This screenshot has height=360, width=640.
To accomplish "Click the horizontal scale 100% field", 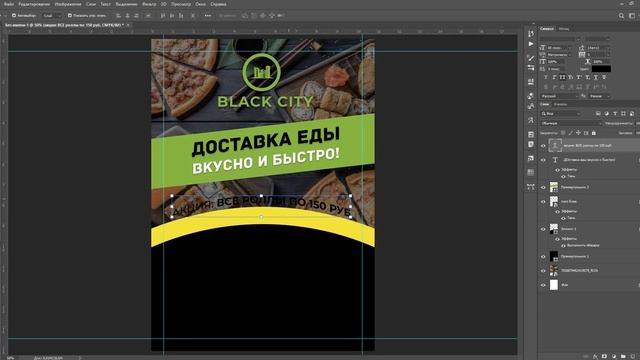I will [601, 62].
